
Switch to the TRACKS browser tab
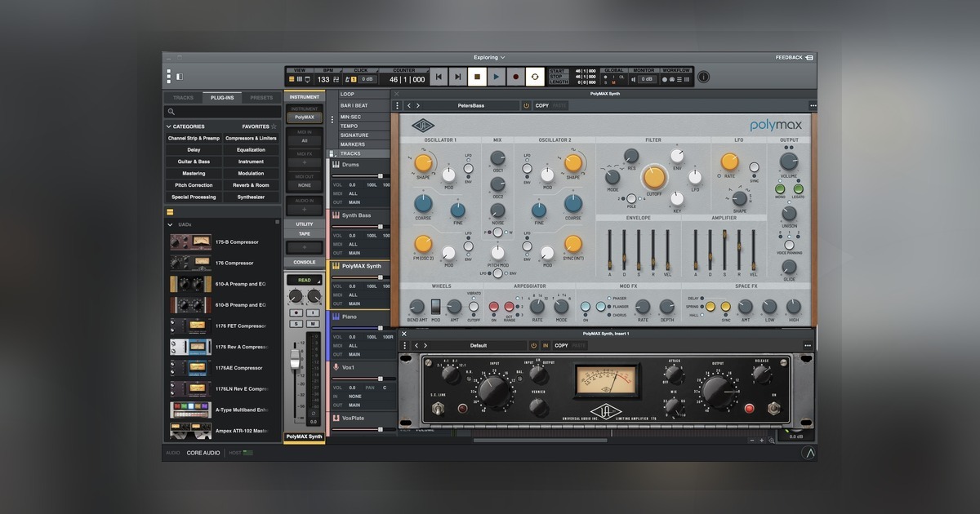(x=184, y=98)
